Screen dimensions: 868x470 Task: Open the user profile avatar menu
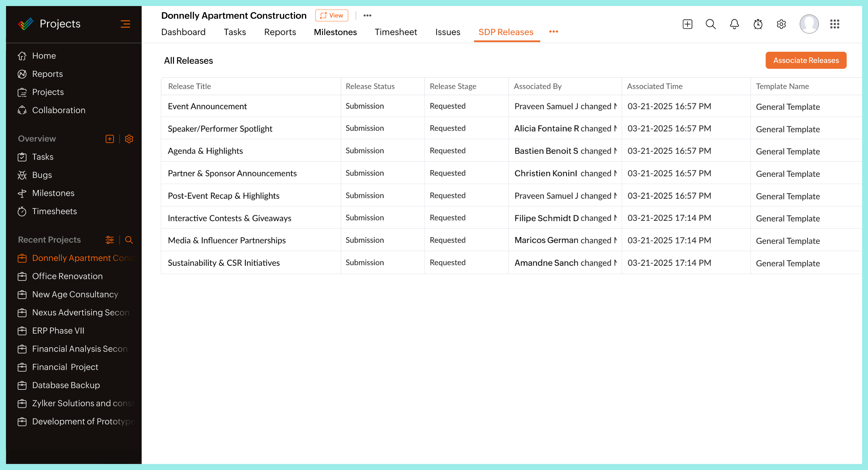(x=809, y=24)
